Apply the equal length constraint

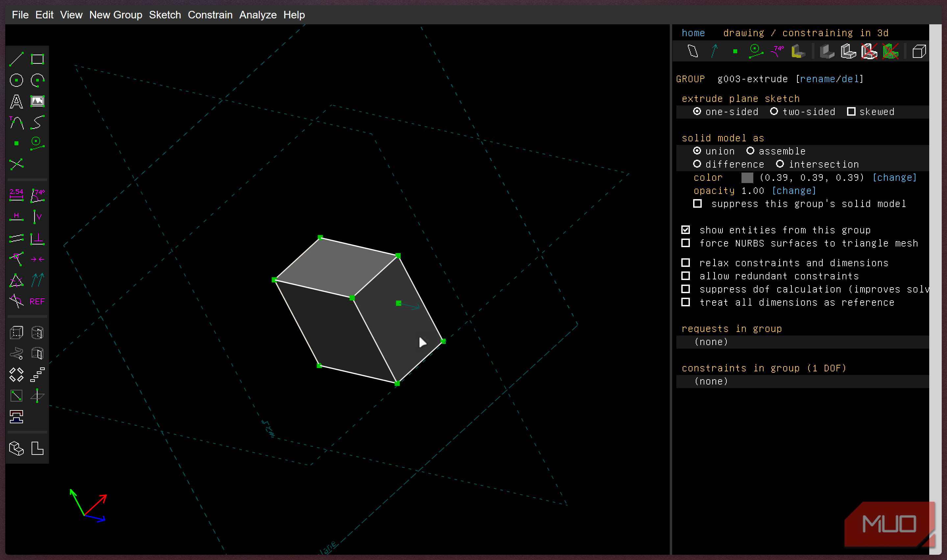16,280
